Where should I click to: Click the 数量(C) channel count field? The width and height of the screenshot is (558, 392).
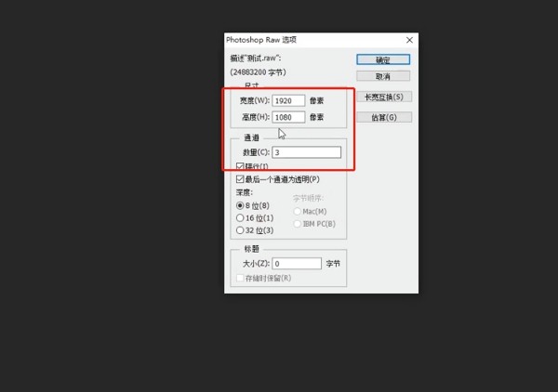click(306, 152)
